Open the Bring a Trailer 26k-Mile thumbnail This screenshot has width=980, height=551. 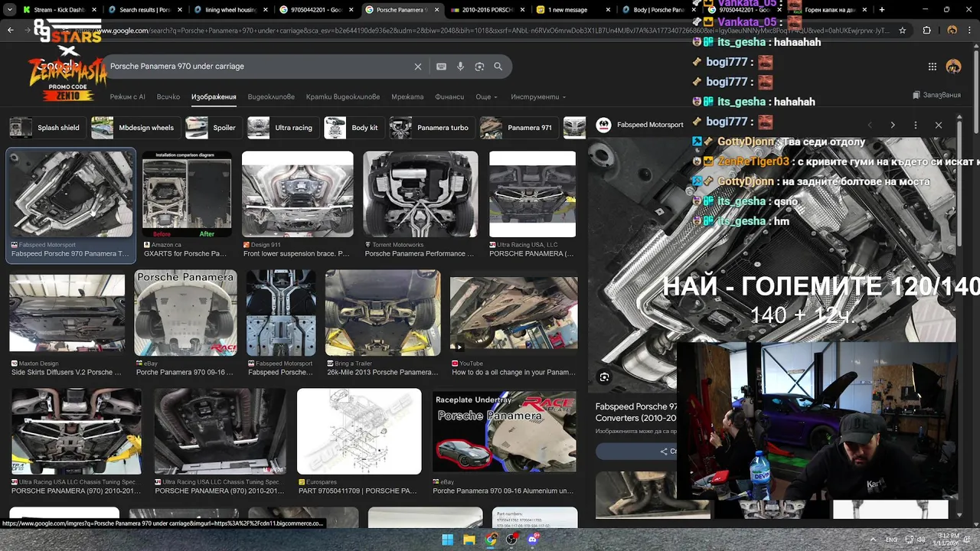[383, 312]
